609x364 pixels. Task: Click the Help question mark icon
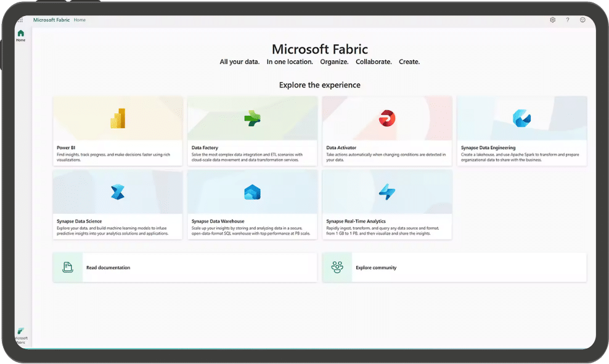tap(568, 20)
